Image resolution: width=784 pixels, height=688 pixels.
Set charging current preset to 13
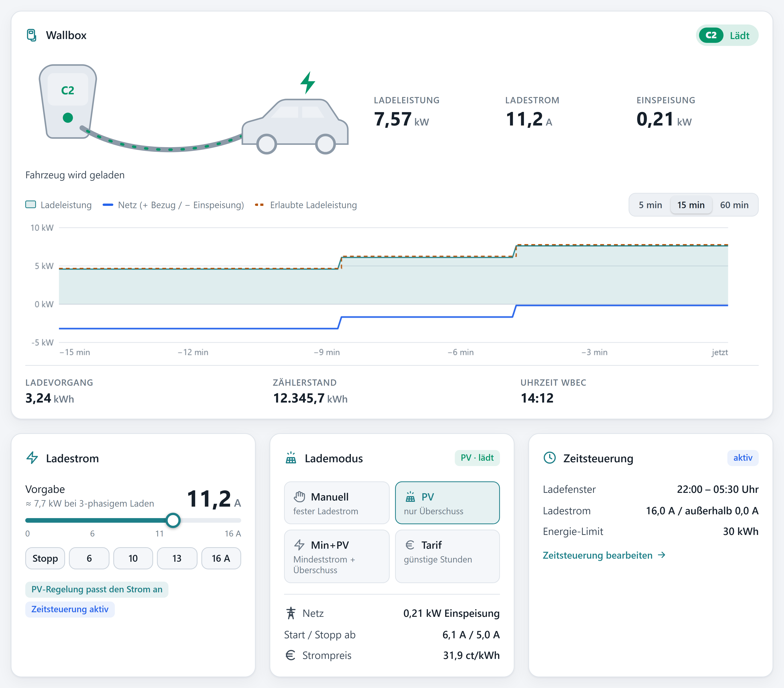(177, 558)
